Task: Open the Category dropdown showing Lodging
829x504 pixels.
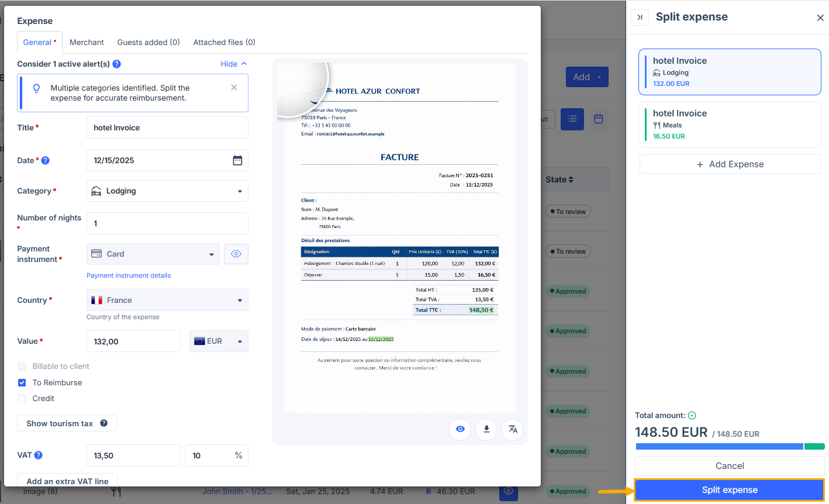Action: pyautogui.click(x=167, y=191)
